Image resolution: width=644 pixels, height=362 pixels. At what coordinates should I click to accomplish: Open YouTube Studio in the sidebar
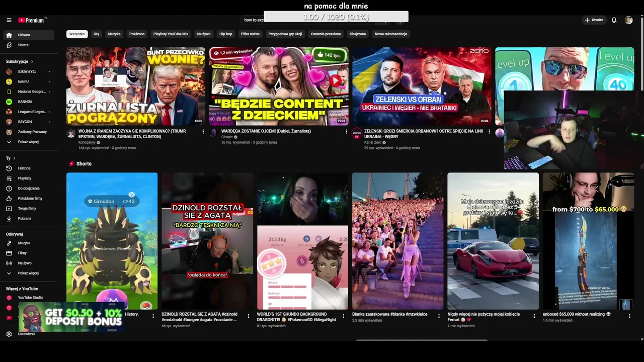click(28, 298)
